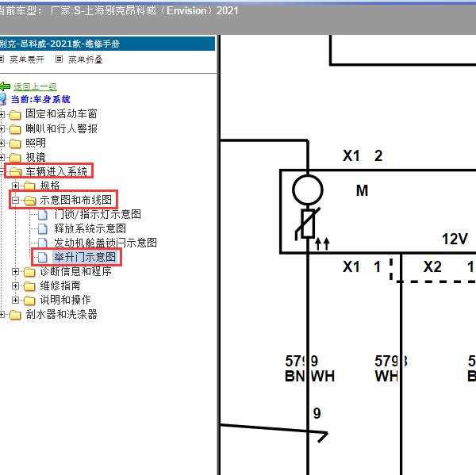Select 说明和操作 tree item
Screen dimensions: 476x475
point(65,300)
